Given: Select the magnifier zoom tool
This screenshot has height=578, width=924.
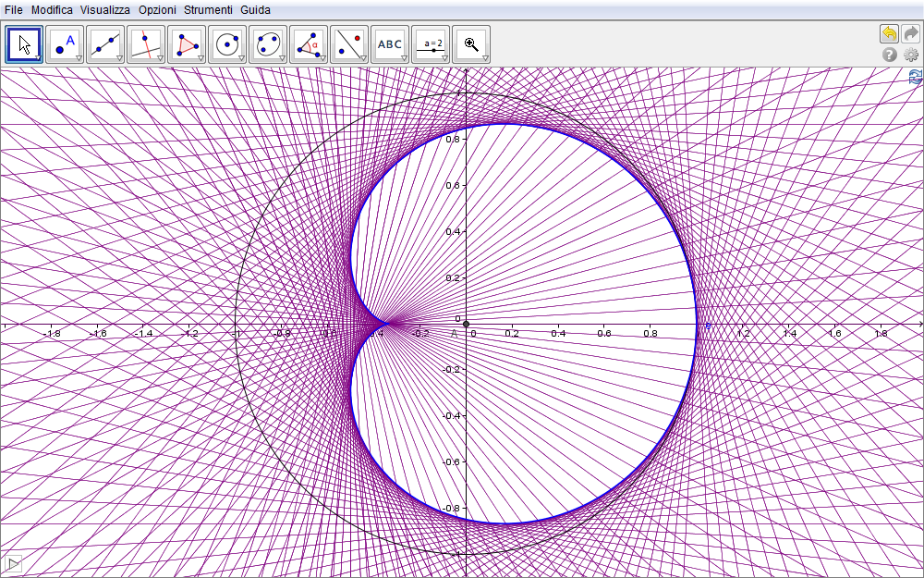Looking at the screenshot, I should tap(471, 44).
